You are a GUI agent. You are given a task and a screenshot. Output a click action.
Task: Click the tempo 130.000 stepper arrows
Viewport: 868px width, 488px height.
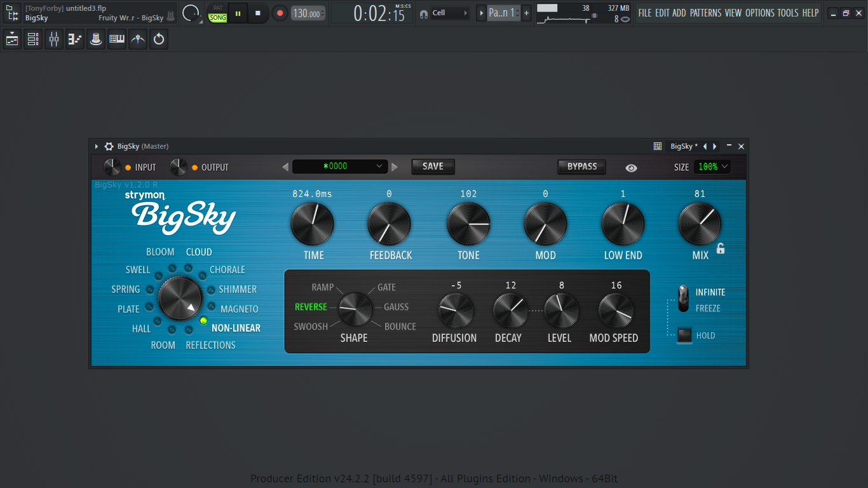pyautogui.click(x=323, y=13)
